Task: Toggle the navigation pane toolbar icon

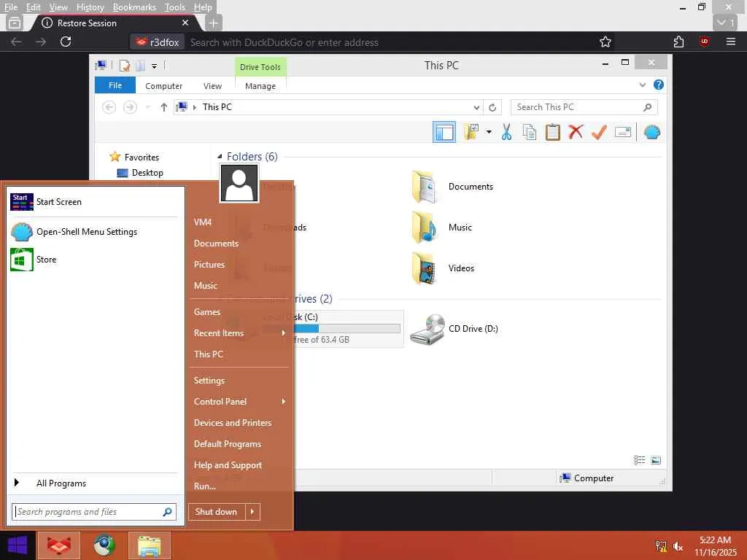Action: (444, 132)
